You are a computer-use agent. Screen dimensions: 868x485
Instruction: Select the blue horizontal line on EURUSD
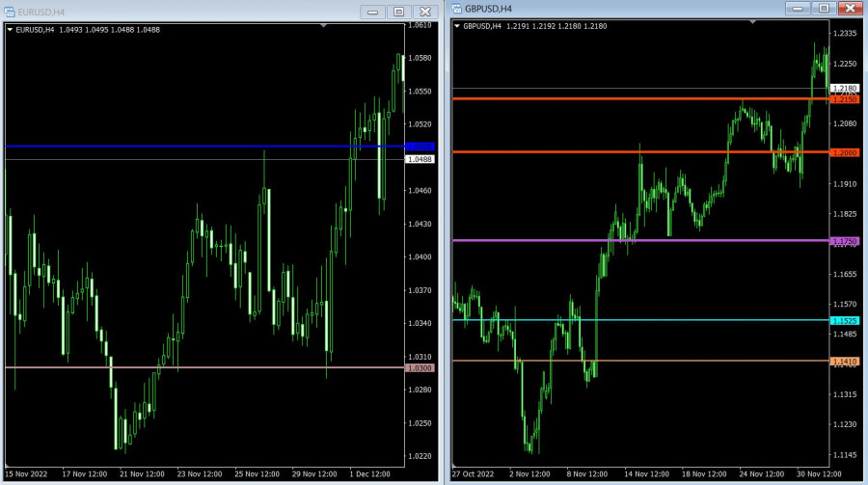click(193, 147)
